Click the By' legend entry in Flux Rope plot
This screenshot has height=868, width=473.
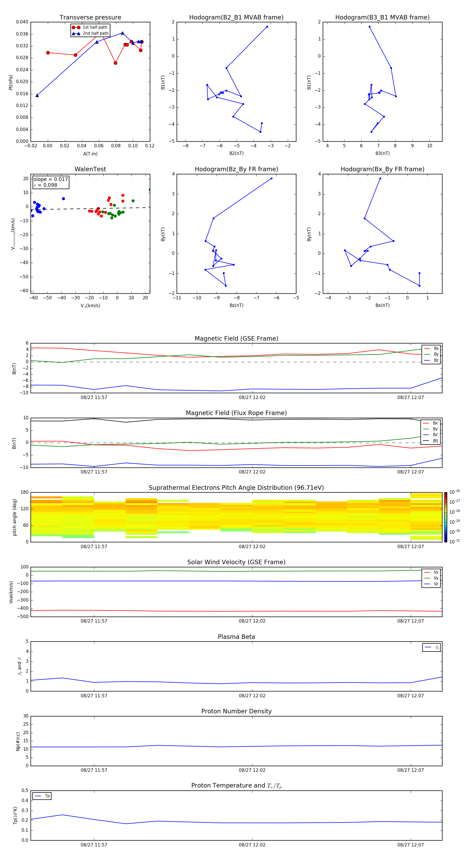click(x=431, y=429)
